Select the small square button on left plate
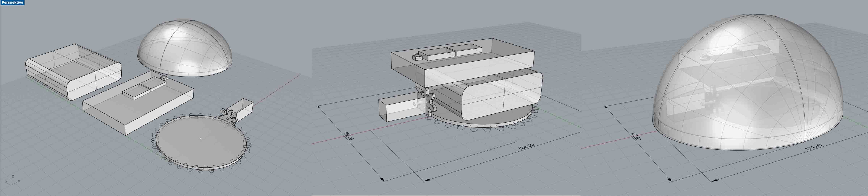Viewport: 868px width, 196px height. 164,78
